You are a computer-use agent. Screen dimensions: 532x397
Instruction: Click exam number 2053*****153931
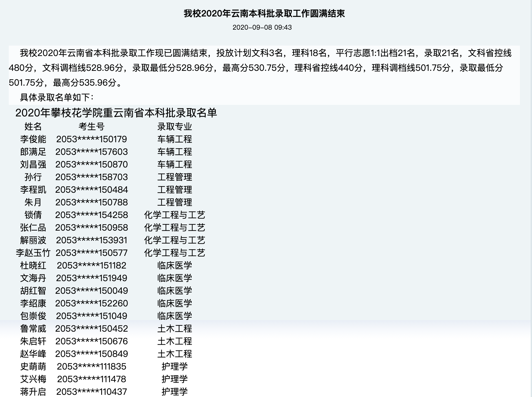coord(92,240)
